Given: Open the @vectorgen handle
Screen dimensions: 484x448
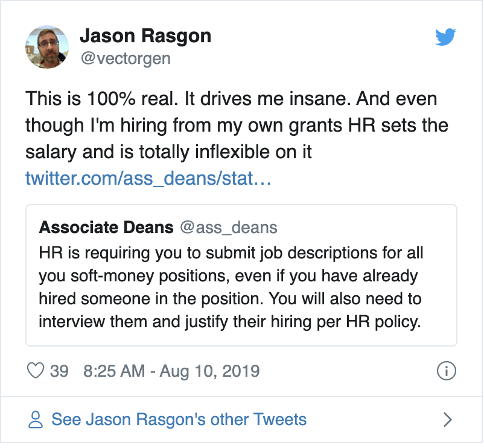Looking at the screenshot, I should 126,59.
